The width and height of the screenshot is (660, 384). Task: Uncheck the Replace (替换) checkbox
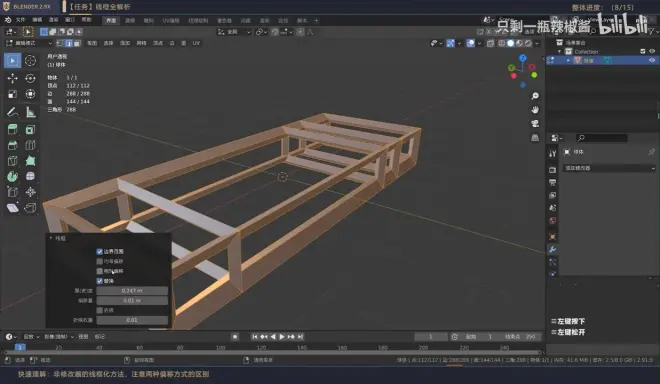[100, 281]
